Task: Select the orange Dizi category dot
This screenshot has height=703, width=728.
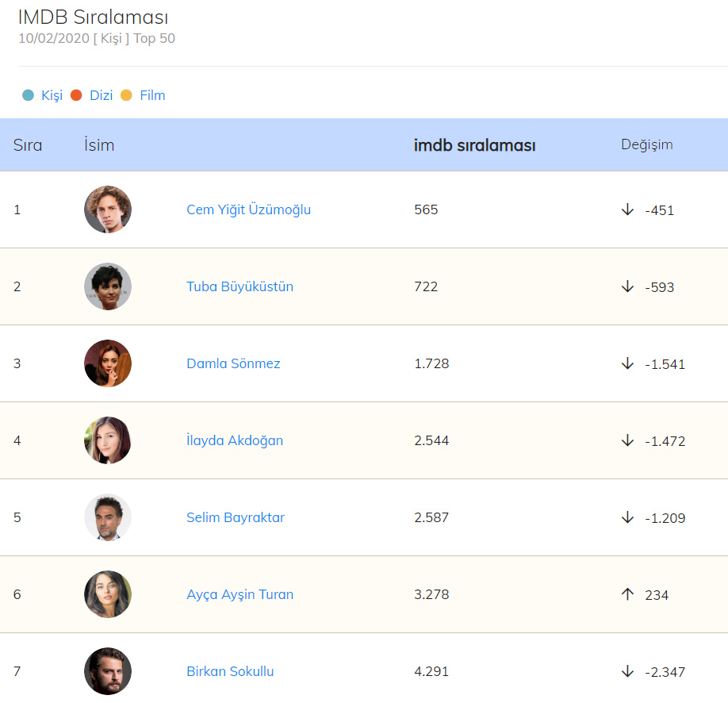Action: pyautogui.click(x=77, y=95)
